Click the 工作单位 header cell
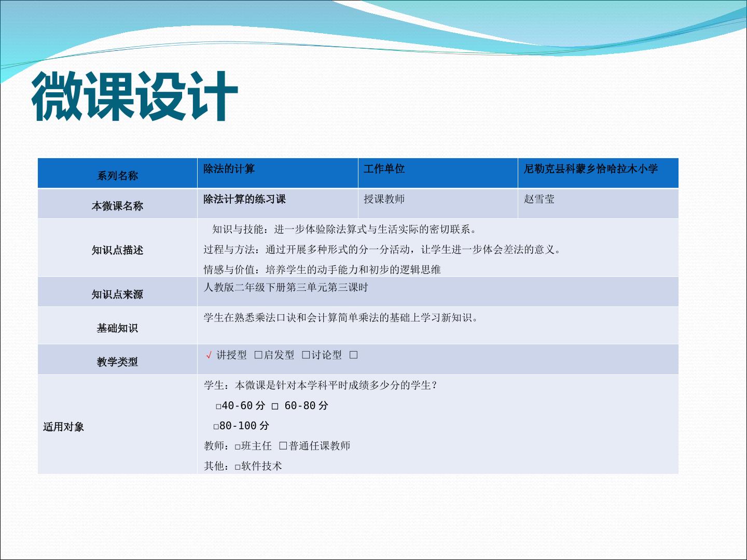The width and height of the screenshot is (747, 560). click(x=438, y=173)
